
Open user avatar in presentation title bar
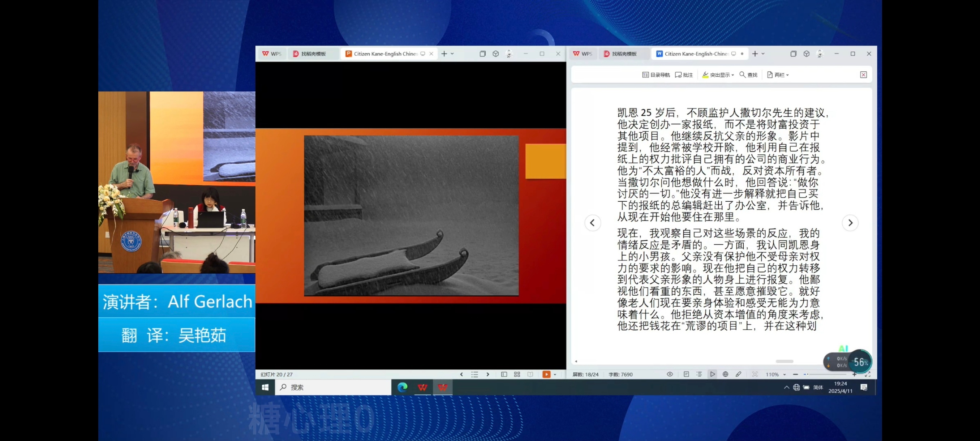(x=509, y=54)
